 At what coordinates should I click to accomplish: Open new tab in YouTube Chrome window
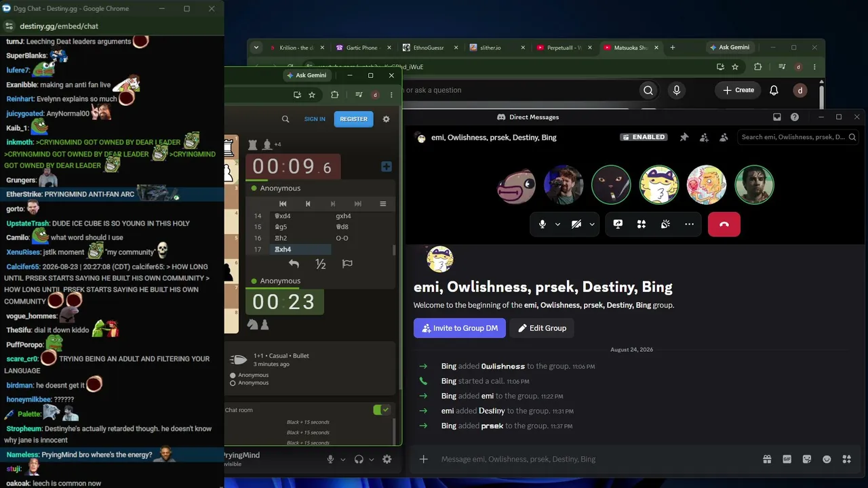pyautogui.click(x=672, y=47)
